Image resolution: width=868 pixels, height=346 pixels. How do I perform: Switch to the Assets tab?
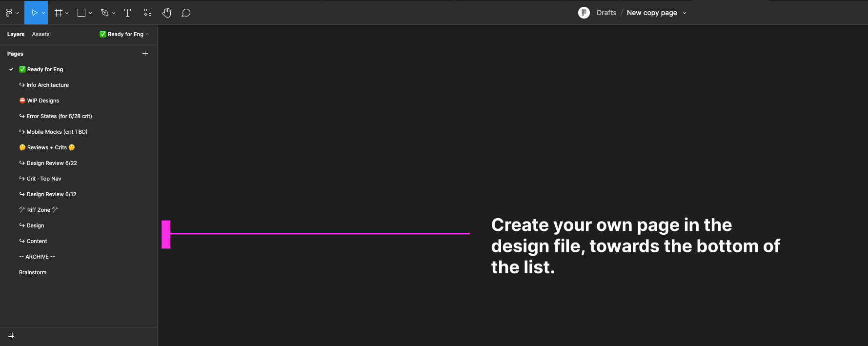40,34
